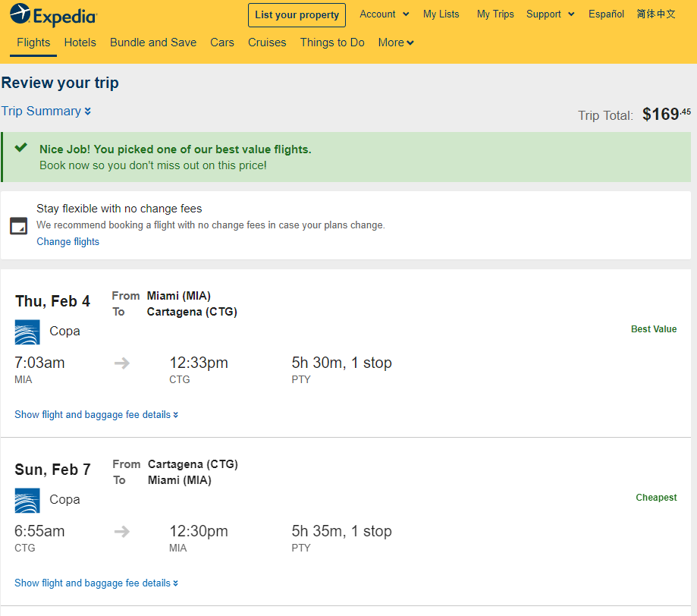Viewport: 697px width, 616px height.
Task: Show flight and baggage fee details for Feb 4
Action: (96, 414)
